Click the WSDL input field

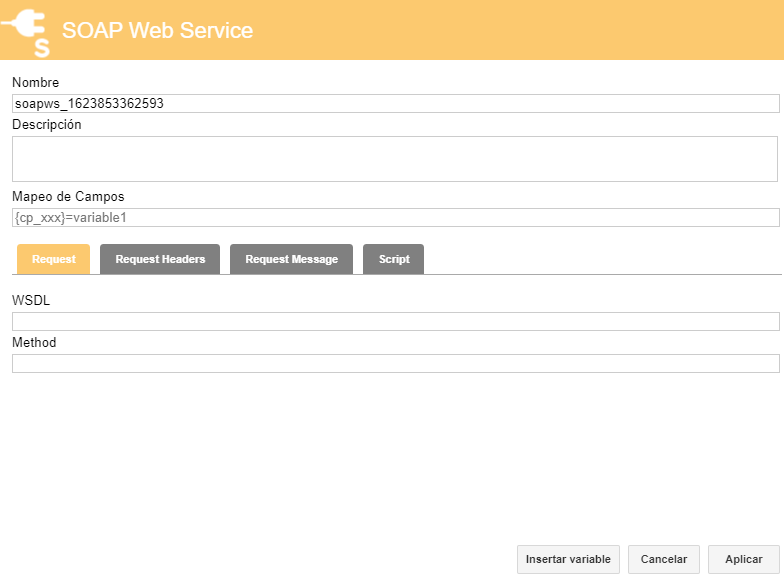(396, 322)
